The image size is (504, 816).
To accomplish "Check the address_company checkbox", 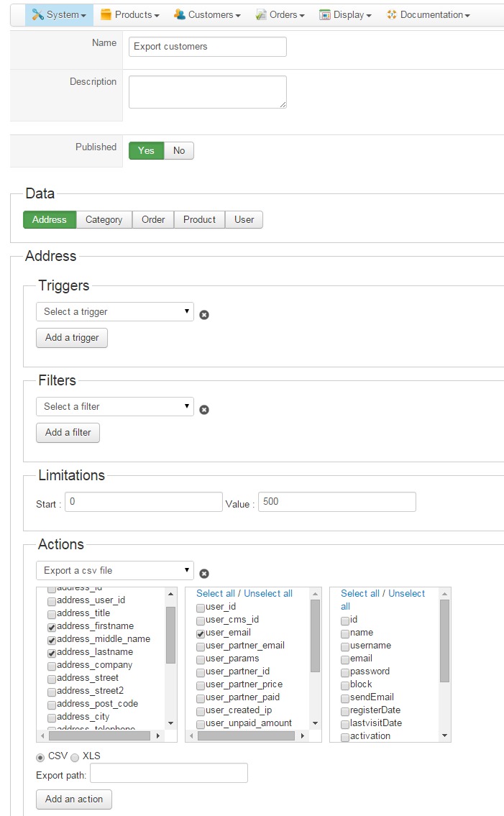I will coord(52,666).
